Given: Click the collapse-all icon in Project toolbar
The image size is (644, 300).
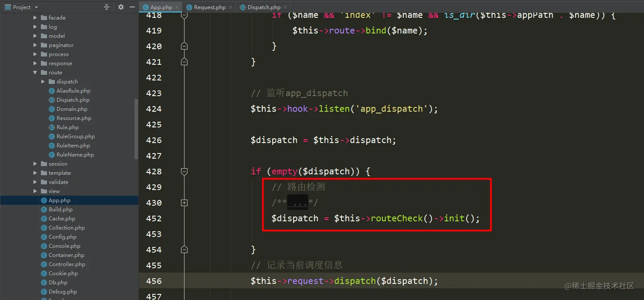Looking at the screenshot, I should coord(107,7).
